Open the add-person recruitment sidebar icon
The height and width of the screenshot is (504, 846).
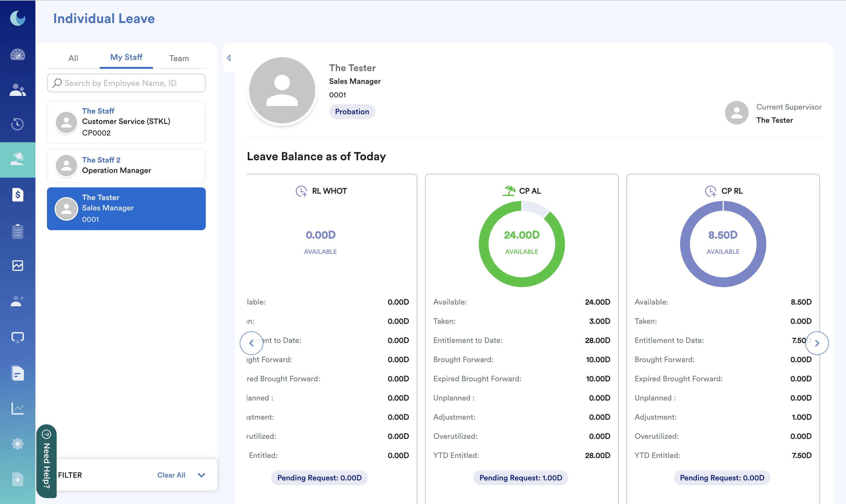[x=18, y=301]
